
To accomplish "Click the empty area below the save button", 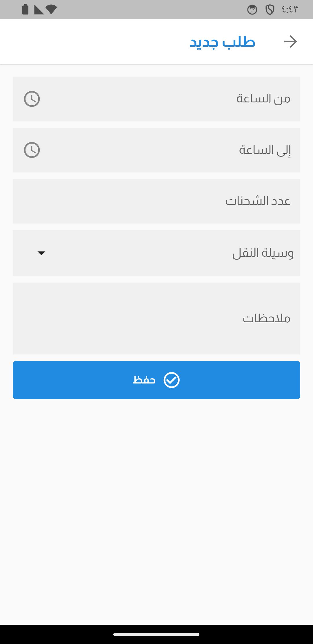I will (156, 511).
